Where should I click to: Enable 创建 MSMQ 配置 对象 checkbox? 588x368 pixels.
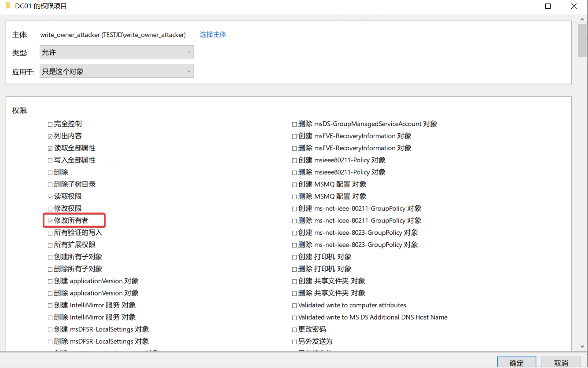click(294, 185)
